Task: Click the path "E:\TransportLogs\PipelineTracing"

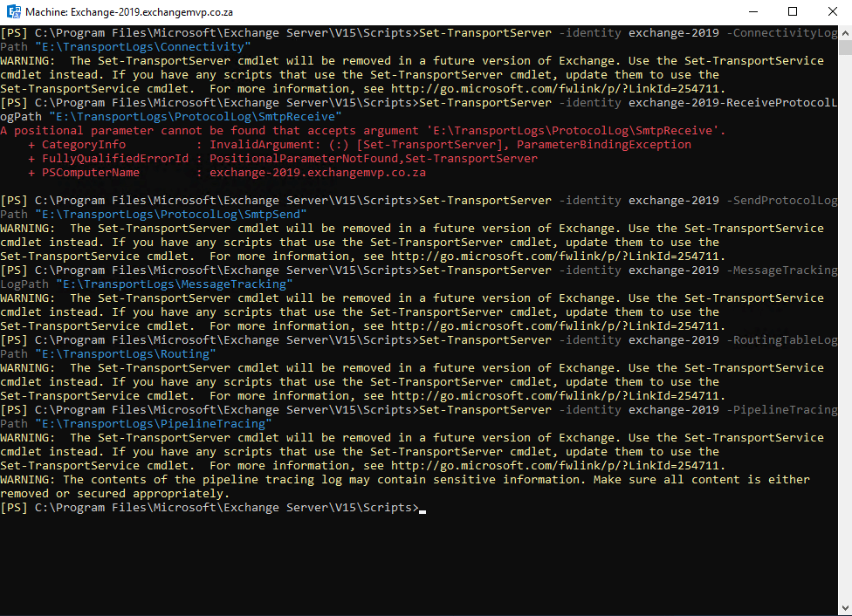Action: click(x=154, y=424)
